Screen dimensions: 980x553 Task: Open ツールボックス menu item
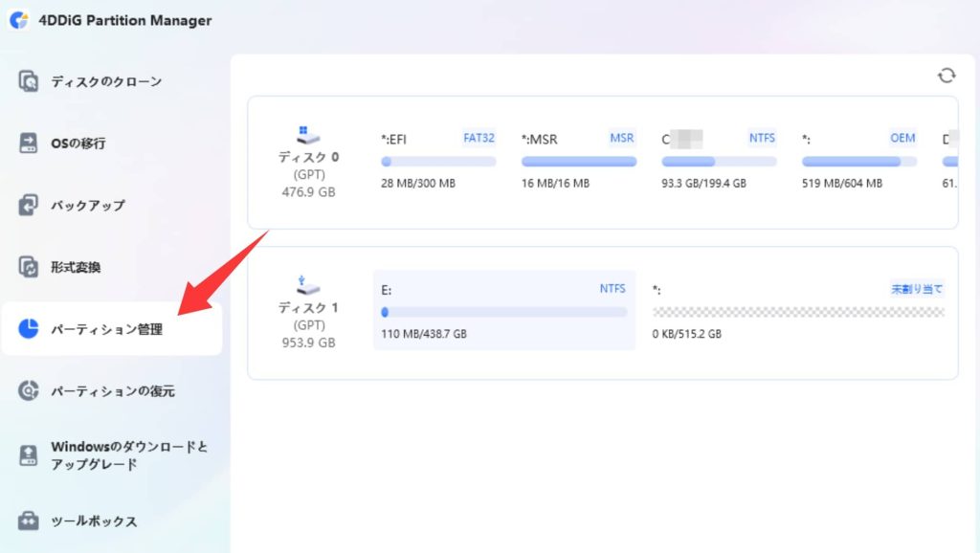click(113, 520)
